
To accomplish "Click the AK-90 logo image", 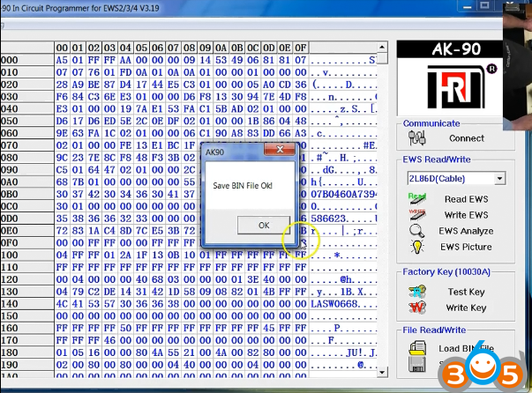I will (x=450, y=78).
